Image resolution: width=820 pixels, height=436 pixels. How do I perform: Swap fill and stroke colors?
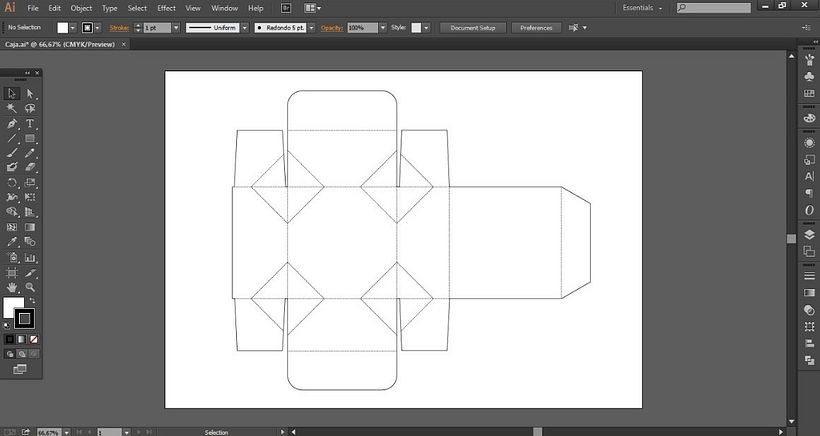tap(31, 300)
